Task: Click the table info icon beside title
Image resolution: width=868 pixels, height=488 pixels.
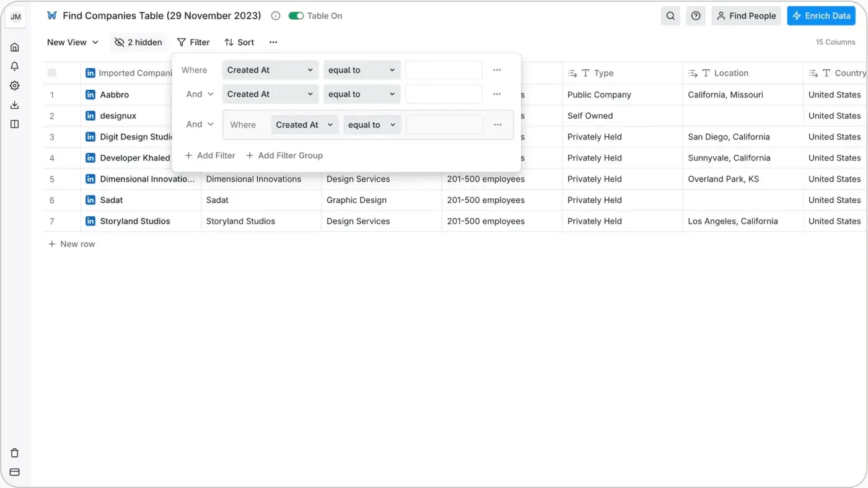Action: pos(276,16)
